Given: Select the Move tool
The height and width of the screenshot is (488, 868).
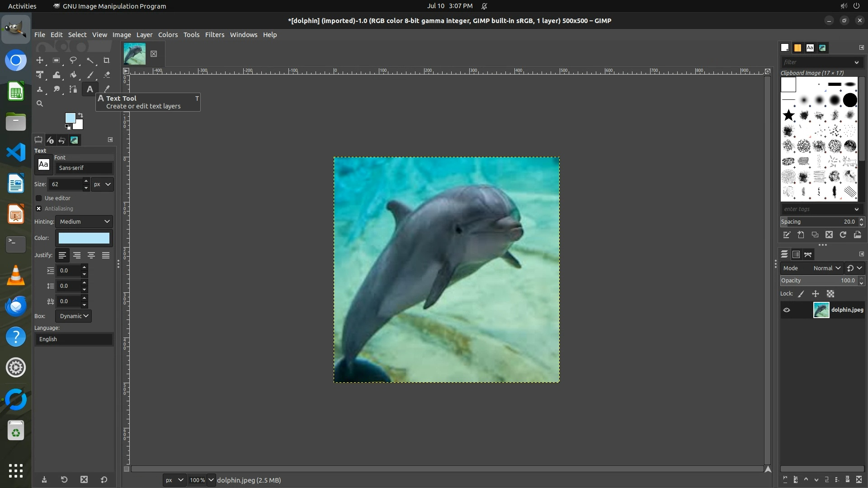Looking at the screenshot, I should (40, 61).
